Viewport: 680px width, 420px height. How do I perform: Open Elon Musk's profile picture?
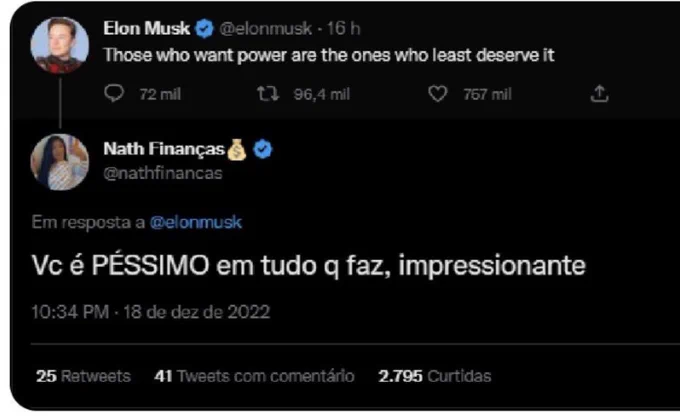(x=60, y=45)
